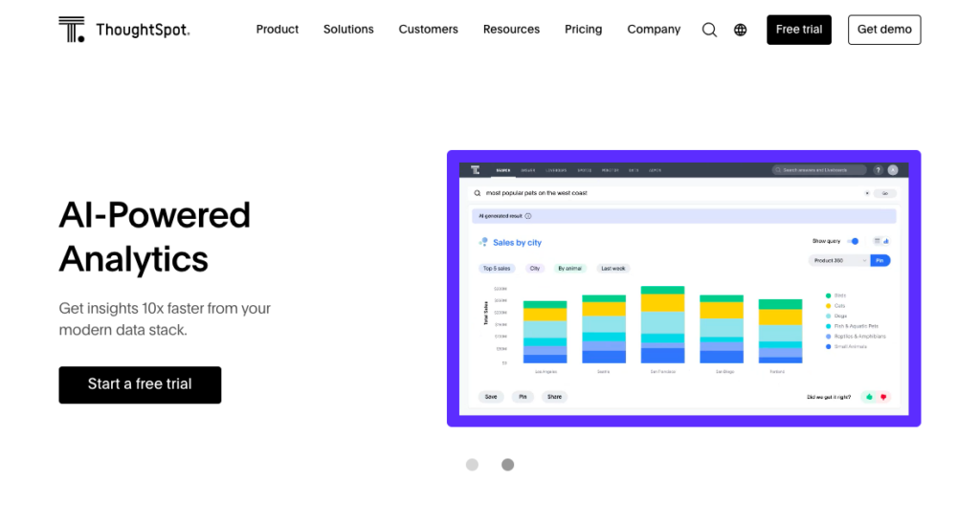Open the Product 360 dropdown
Viewport: 980px width, 524px height.
tap(838, 260)
